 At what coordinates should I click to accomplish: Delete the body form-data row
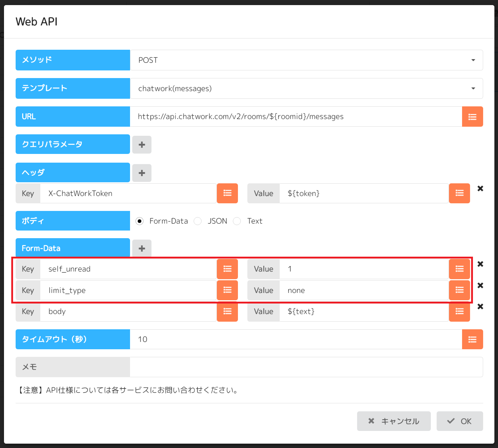point(480,306)
